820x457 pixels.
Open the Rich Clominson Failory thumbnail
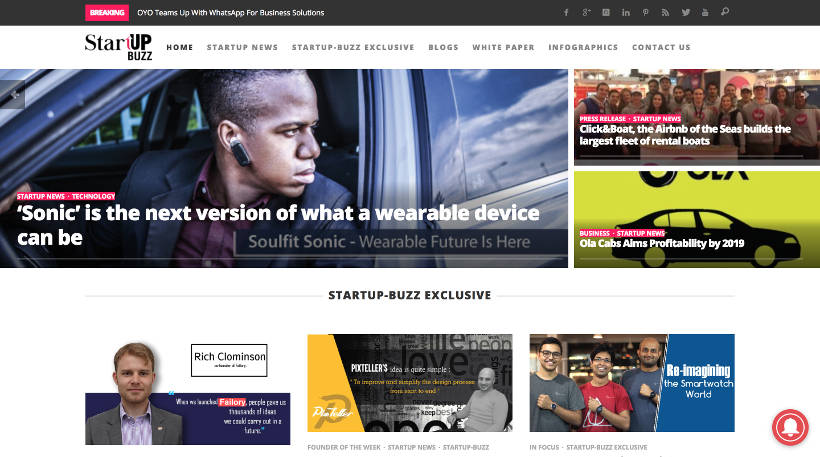coord(188,393)
